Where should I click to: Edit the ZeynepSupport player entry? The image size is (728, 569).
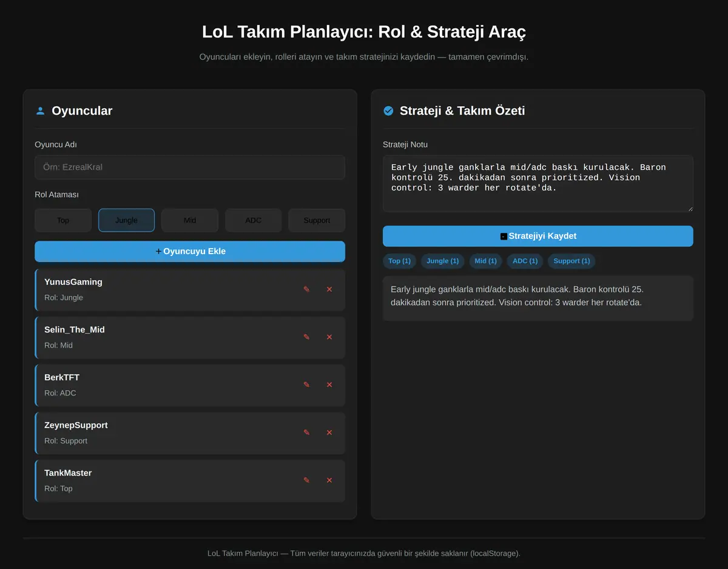pos(306,433)
